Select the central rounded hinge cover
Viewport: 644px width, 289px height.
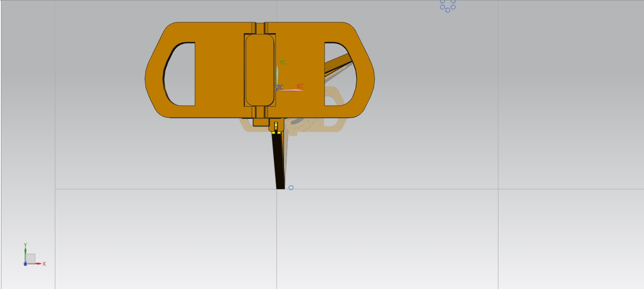[x=260, y=69]
